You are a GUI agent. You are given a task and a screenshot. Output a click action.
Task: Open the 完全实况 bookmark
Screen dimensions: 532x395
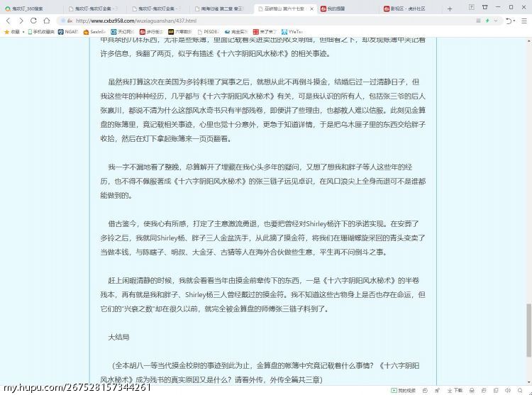(x=236, y=32)
